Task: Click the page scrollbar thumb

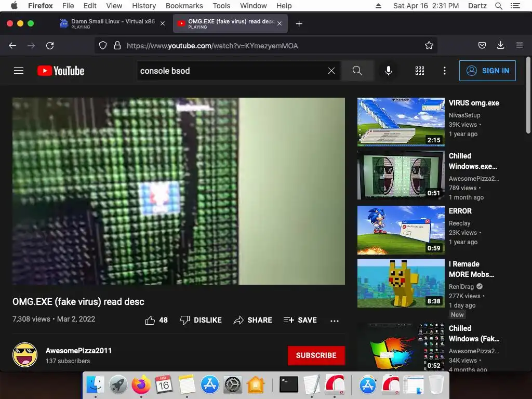Action: [x=528, y=95]
